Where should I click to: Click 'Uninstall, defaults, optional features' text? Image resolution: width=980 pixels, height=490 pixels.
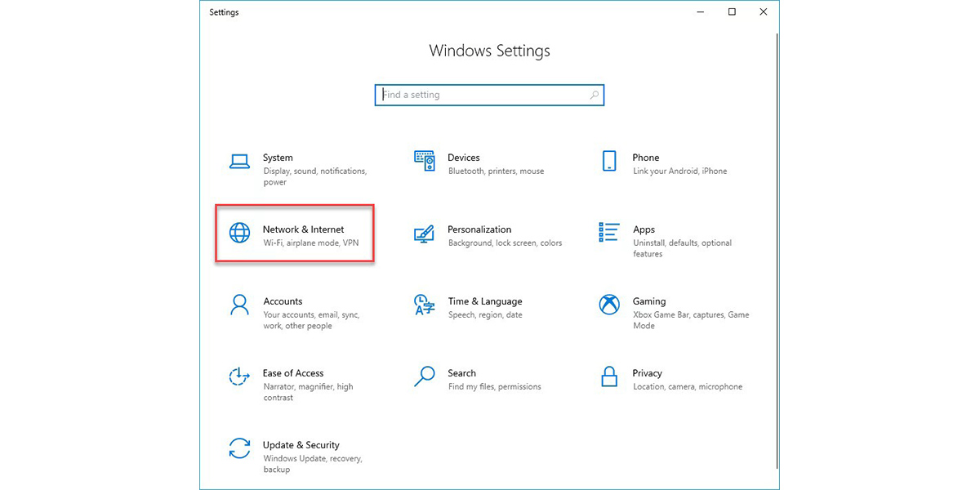pos(682,248)
